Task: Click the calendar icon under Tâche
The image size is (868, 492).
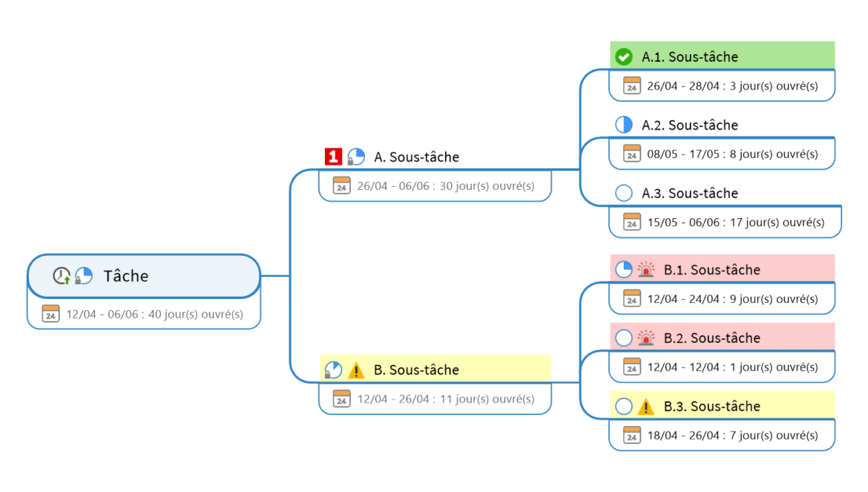Action: pos(50,314)
